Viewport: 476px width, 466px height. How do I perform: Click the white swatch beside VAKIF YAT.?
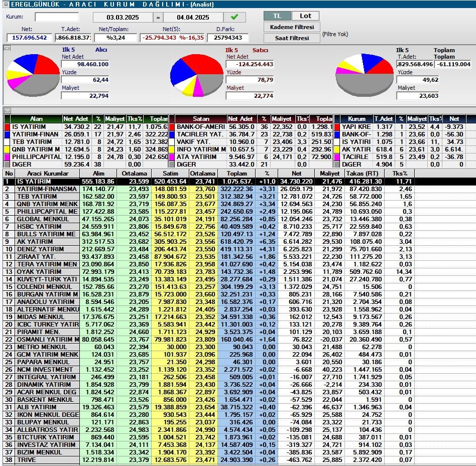point(172,142)
